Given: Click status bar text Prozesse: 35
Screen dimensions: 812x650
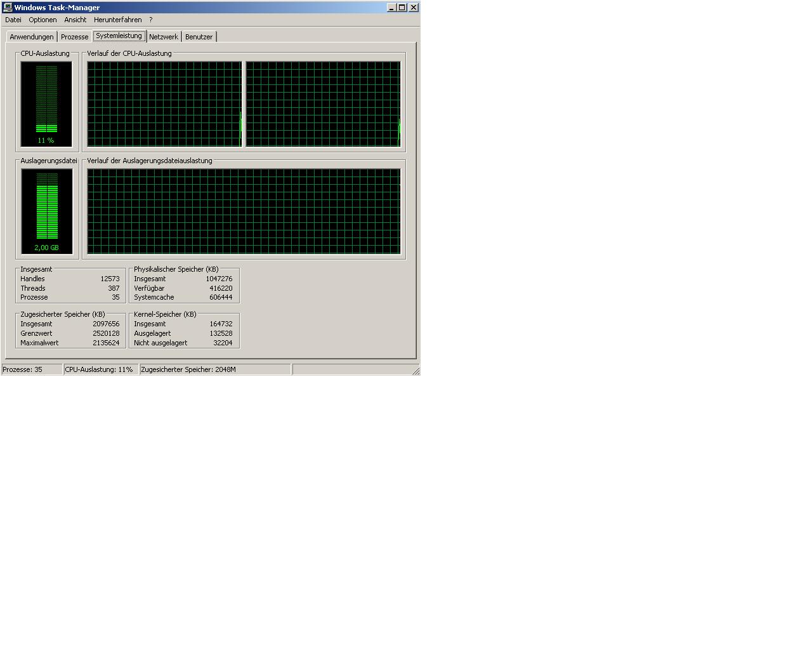Looking at the screenshot, I should [x=23, y=369].
